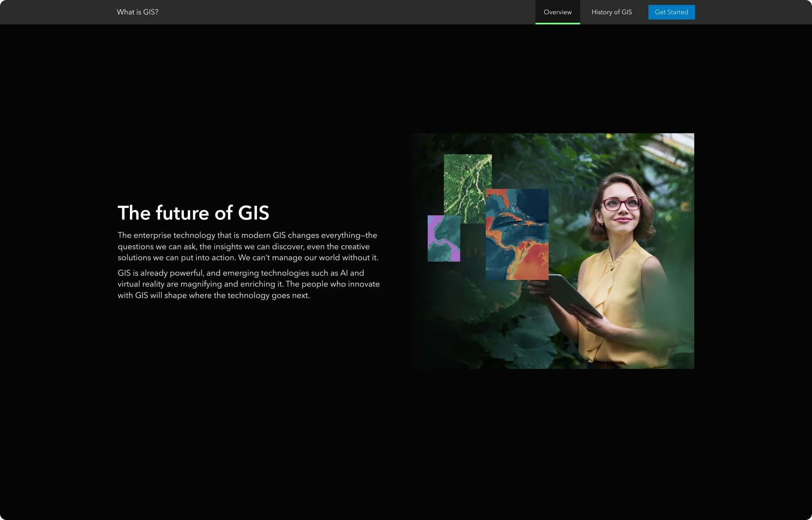The width and height of the screenshot is (812, 520).
Task: Click the paragraph starting "The enterprise technology"
Action: pyautogui.click(x=248, y=246)
